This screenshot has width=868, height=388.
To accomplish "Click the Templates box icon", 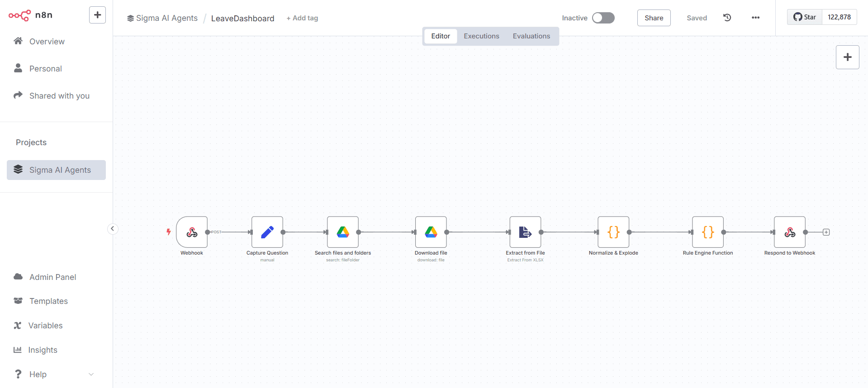I will pos(18,301).
